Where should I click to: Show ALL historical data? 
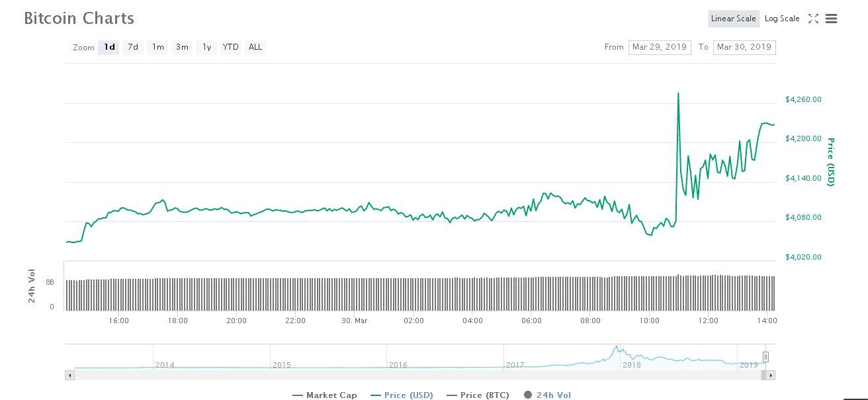coord(255,47)
